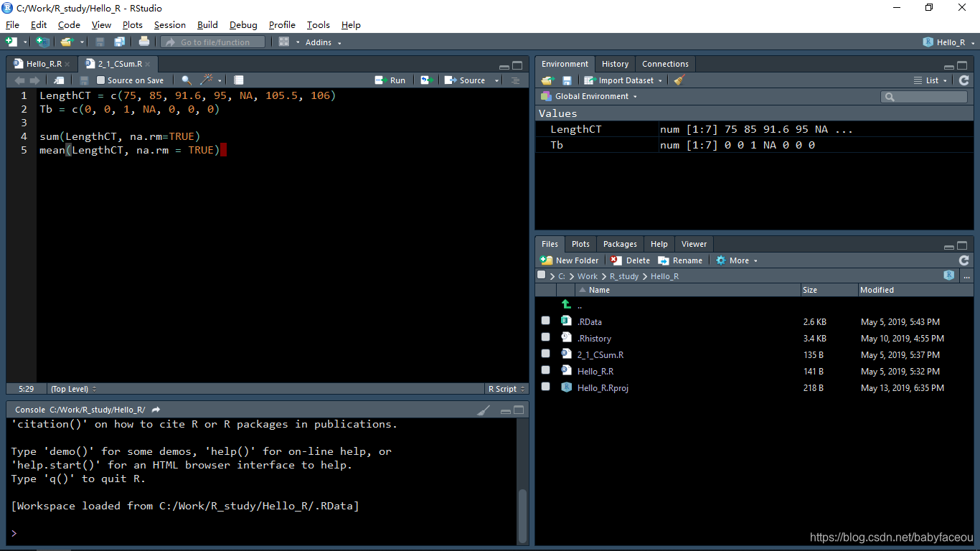Viewport: 980px width, 551px height.
Task: Go to parent directory green arrow
Action: [x=566, y=305]
